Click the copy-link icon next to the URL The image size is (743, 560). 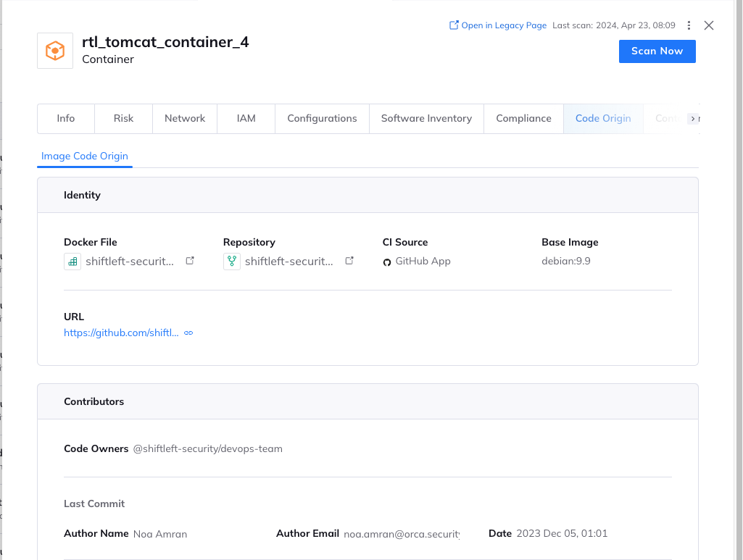(188, 333)
